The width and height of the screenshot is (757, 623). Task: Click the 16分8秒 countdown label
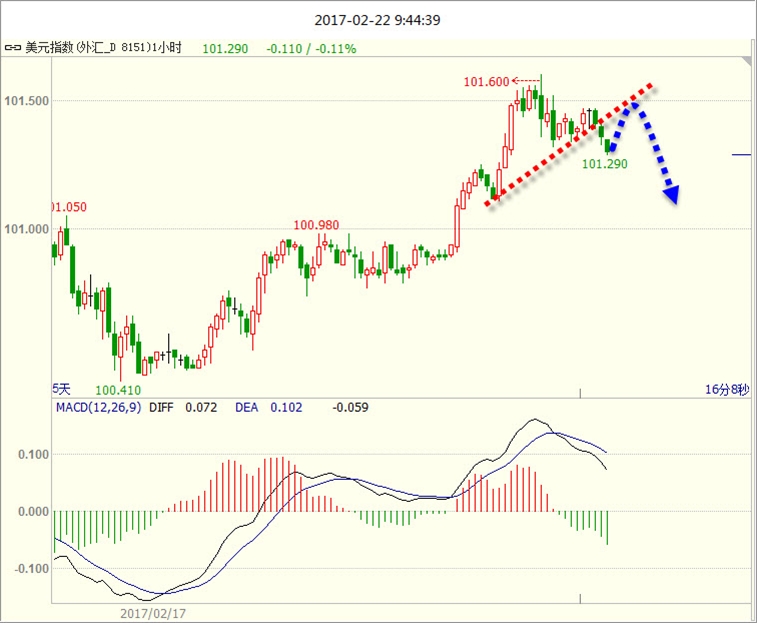click(727, 389)
